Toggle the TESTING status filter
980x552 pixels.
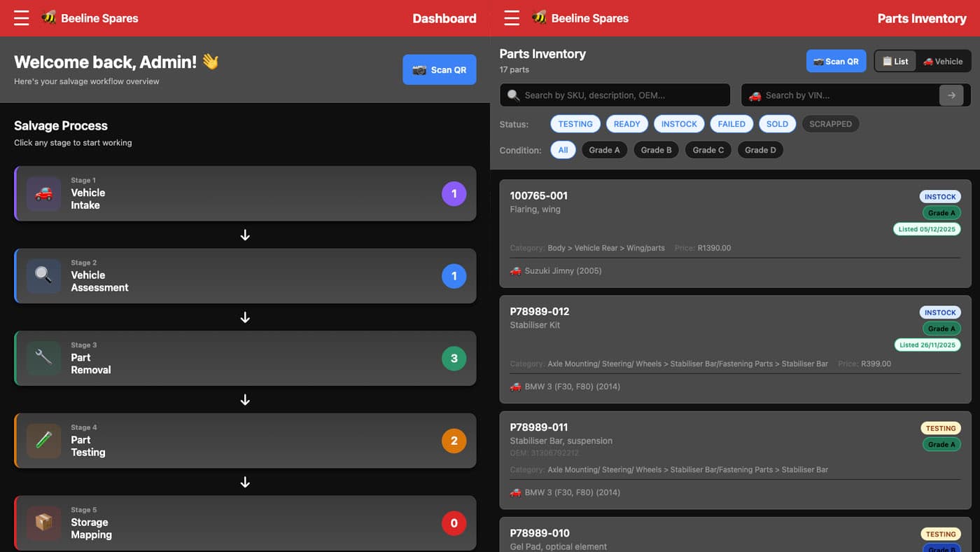575,124
